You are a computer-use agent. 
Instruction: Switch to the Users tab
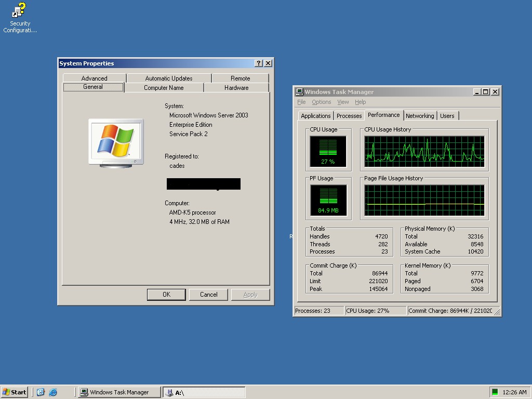click(447, 116)
